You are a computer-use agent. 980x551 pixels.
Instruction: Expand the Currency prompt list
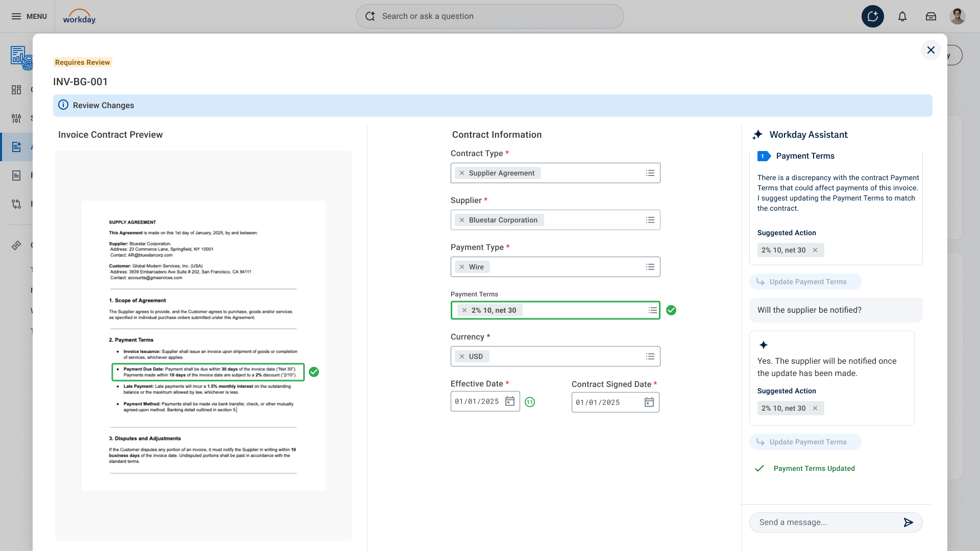(650, 357)
